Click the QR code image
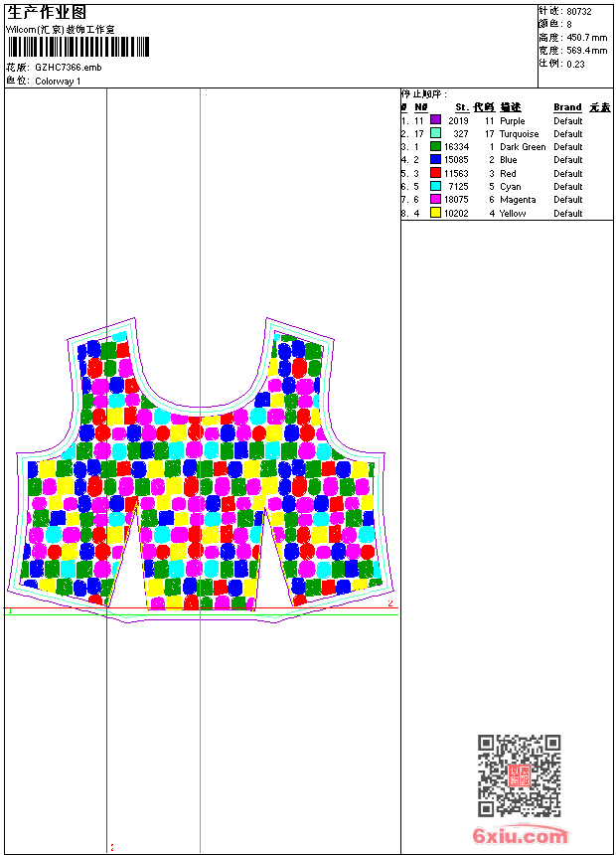616x855 pixels. pyautogui.click(x=519, y=775)
